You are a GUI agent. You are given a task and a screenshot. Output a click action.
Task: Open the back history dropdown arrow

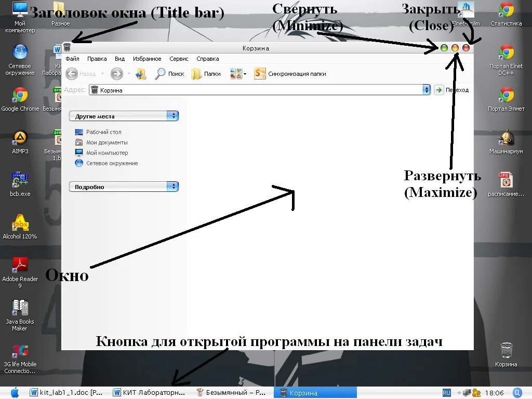pos(102,74)
